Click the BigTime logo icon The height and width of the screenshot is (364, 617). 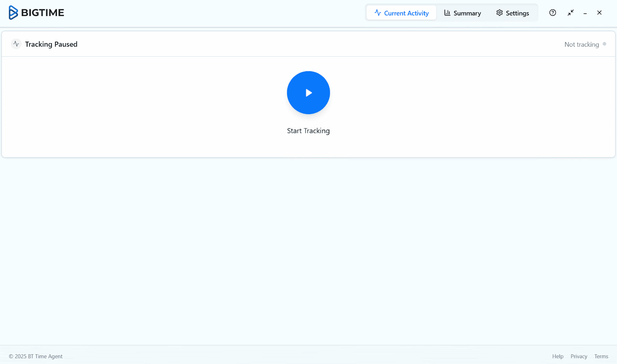coord(13,12)
